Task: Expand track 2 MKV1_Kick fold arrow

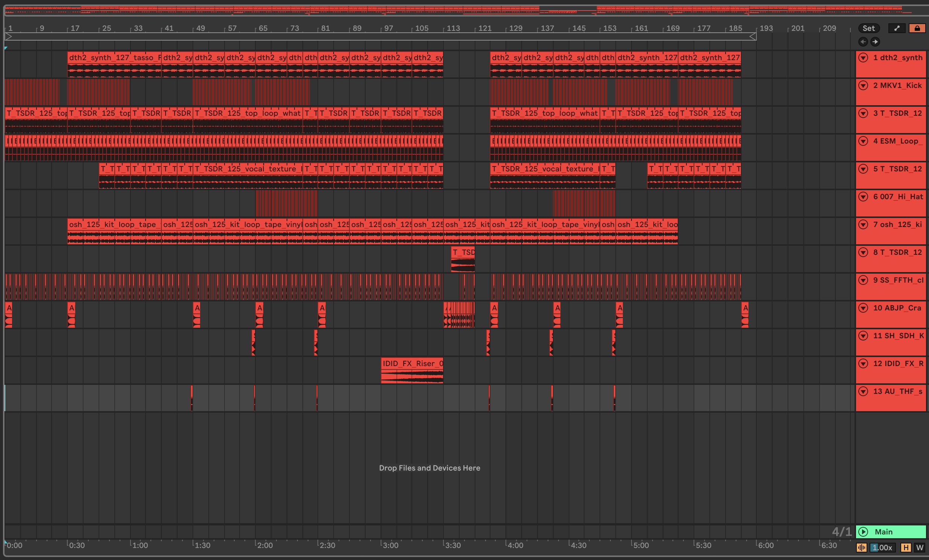Action: point(863,86)
